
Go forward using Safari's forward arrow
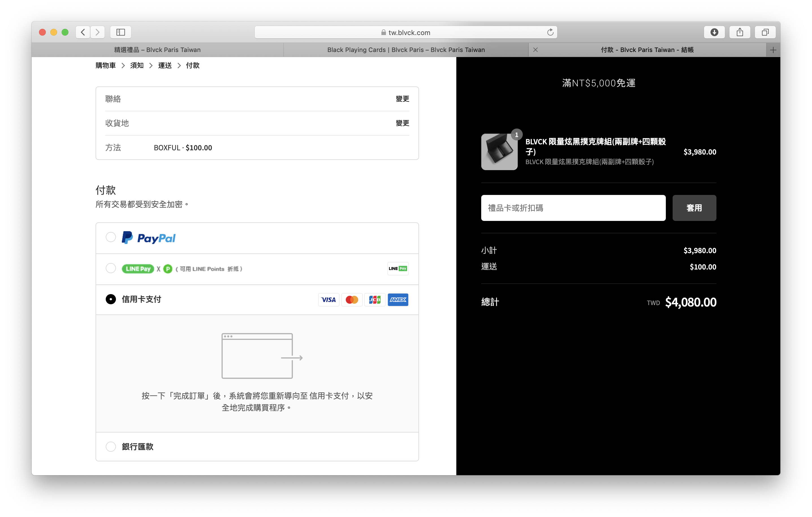(x=98, y=32)
